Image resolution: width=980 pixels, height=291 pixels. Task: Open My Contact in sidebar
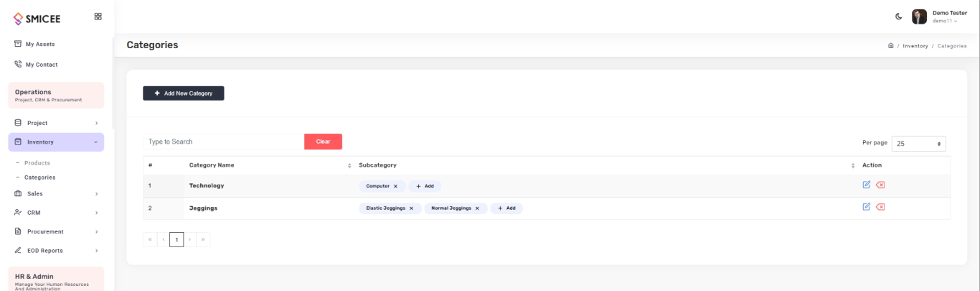tap(42, 65)
